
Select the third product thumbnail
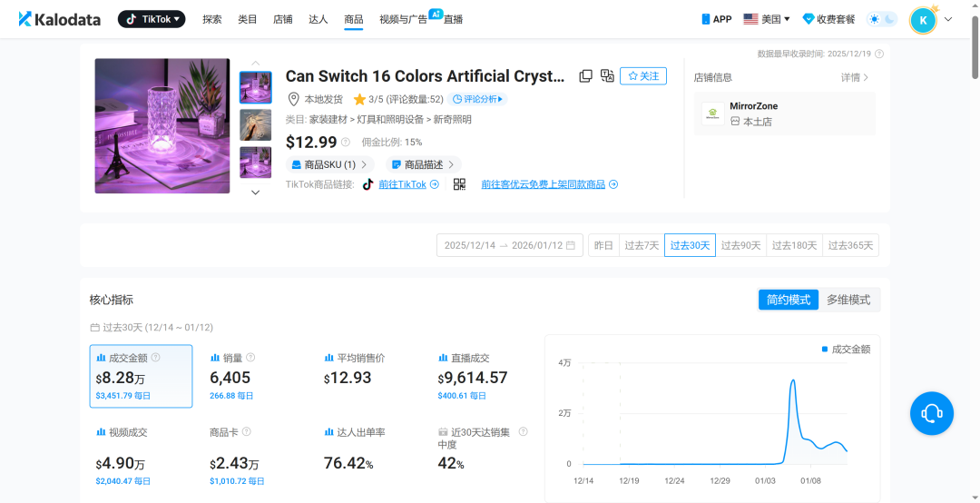(x=256, y=163)
